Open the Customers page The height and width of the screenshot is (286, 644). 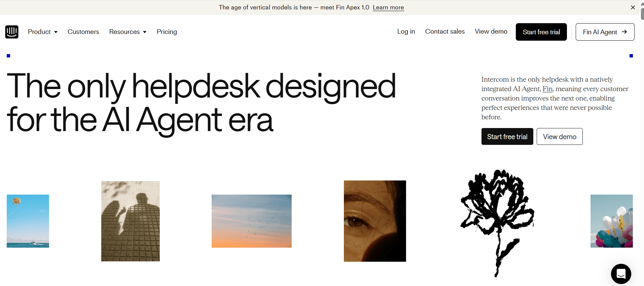coord(83,32)
